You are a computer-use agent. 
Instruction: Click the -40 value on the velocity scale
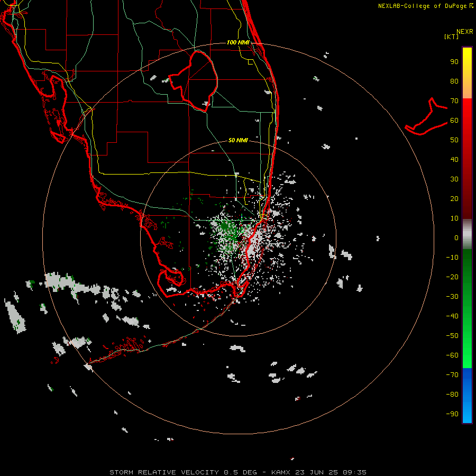click(452, 316)
